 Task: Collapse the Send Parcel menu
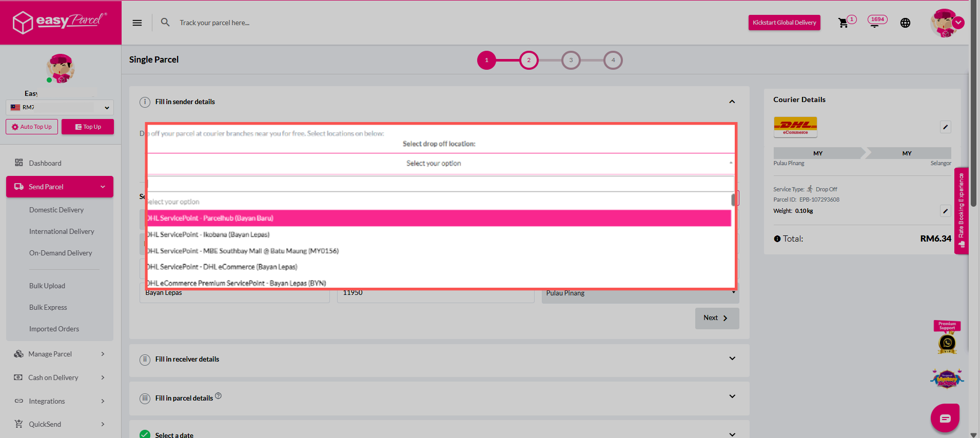click(60, 187)
